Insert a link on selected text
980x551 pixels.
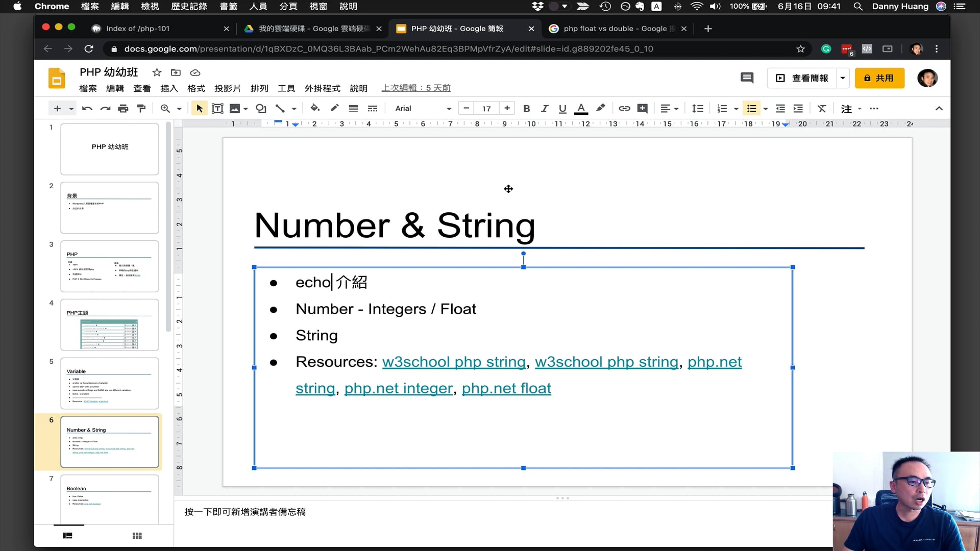(x=624, y=108)
